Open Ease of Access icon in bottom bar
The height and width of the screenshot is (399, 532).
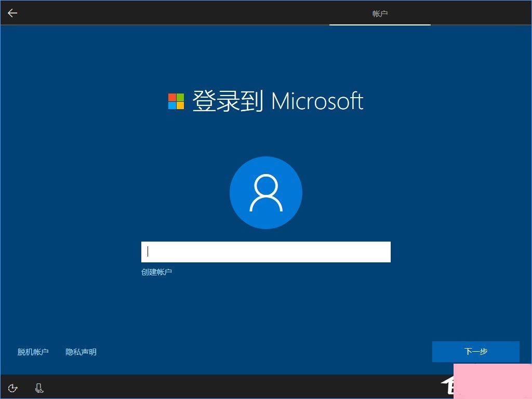click(12, 388)
